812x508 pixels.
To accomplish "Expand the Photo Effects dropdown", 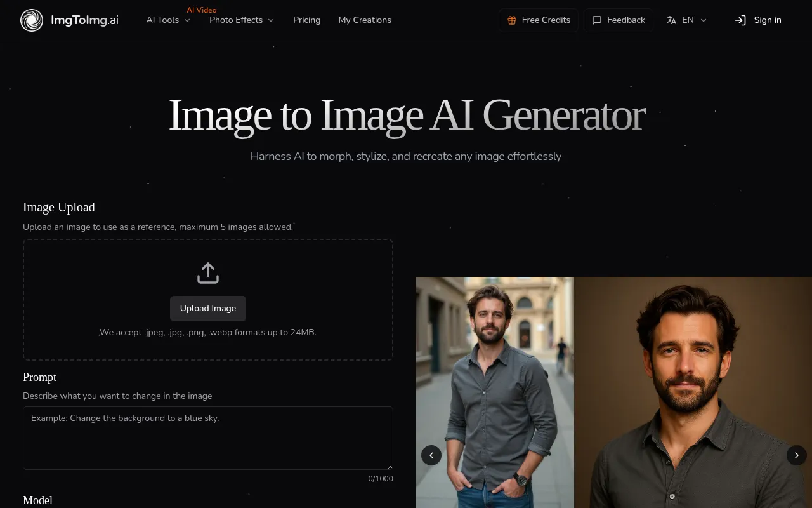I will (x=241, y=20).
